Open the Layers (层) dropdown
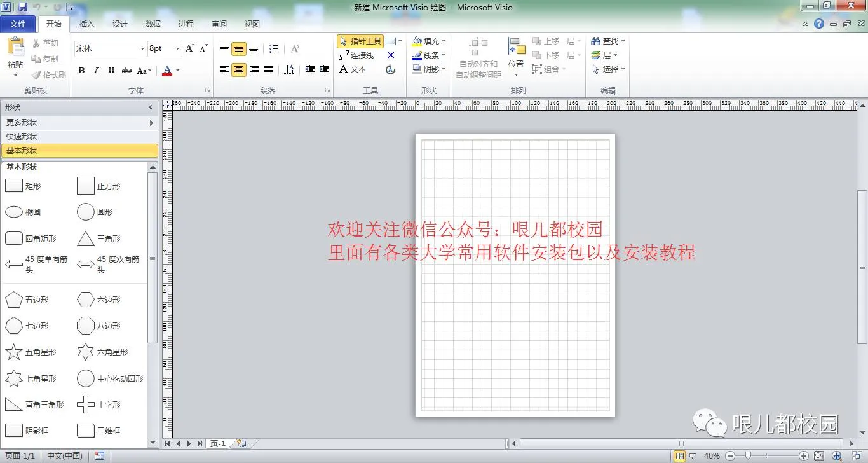 pos(604,55)
